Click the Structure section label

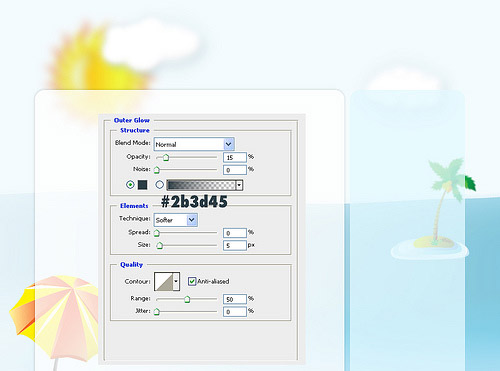135,130
